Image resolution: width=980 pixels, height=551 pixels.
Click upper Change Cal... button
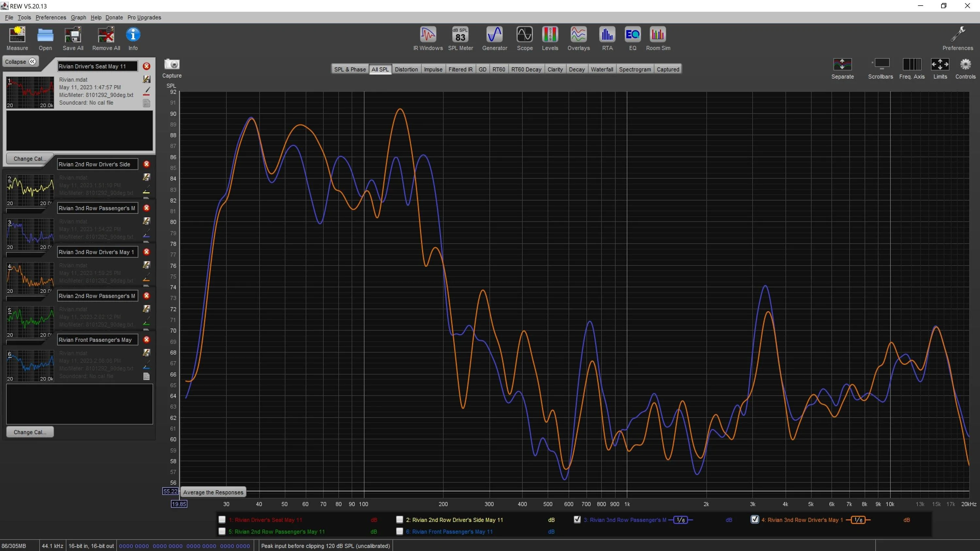point(30,159)
